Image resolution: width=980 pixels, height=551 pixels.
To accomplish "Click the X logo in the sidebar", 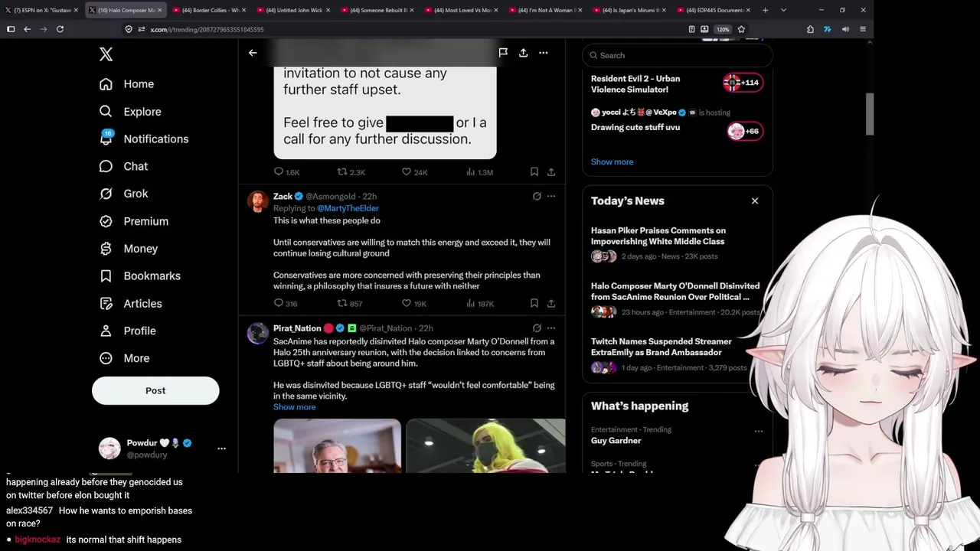I will [x=106, y=54].
